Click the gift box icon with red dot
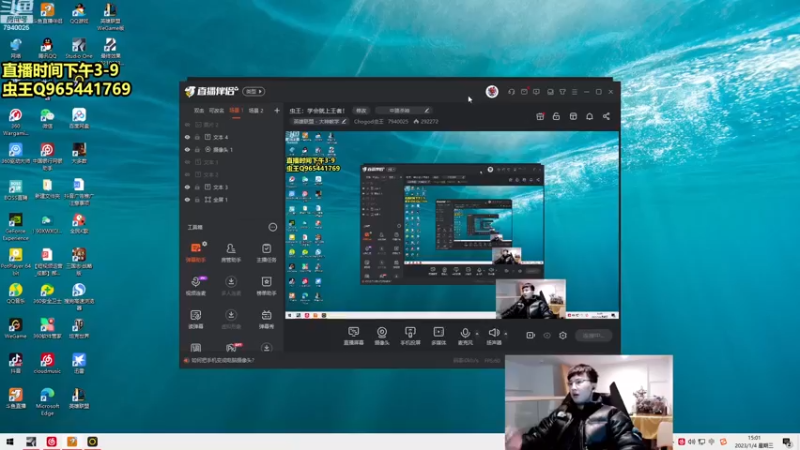The image size is (800, 450). click(x=540, y=116)
